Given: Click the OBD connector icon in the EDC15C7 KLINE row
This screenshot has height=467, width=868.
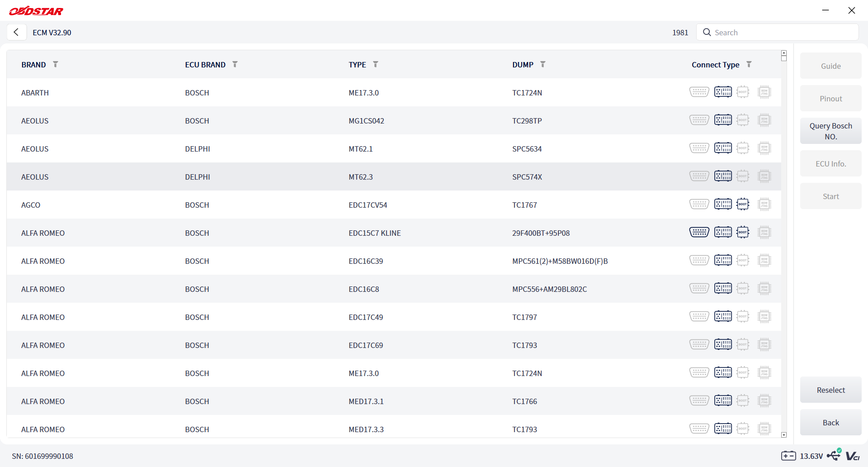Looking at the screenshot, I should click(x=699, y=233).
